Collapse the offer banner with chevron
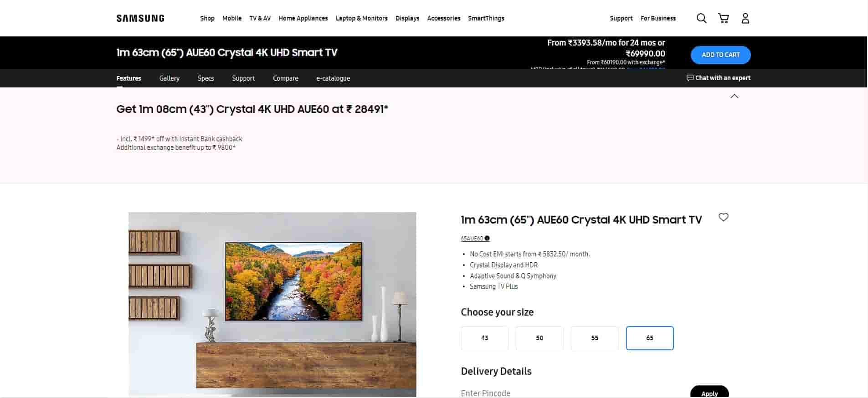868x398 pixels. (x=734, y=96)
